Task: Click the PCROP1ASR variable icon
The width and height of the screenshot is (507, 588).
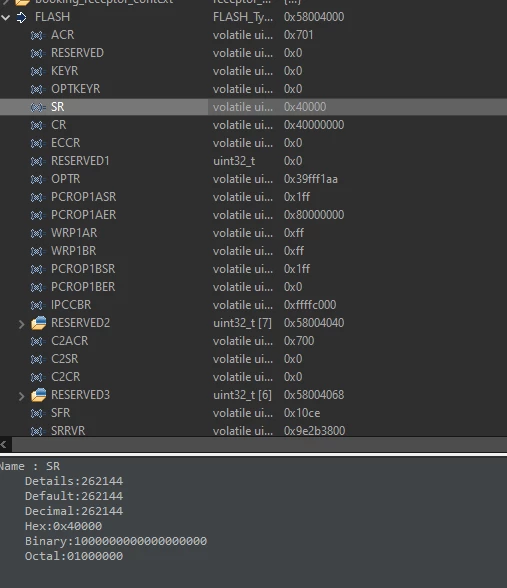Action: pyautogui.click(x=38, y=197)
